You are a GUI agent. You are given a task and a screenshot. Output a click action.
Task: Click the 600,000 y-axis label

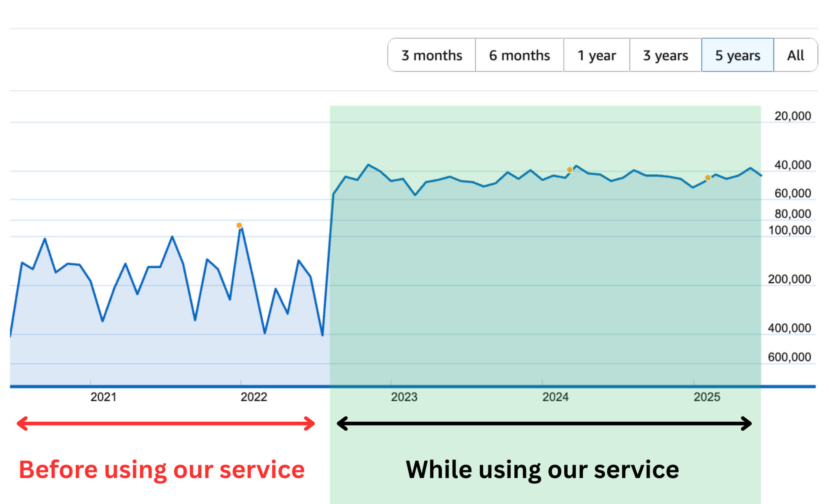pyautogui.click(x=789, y=357)
